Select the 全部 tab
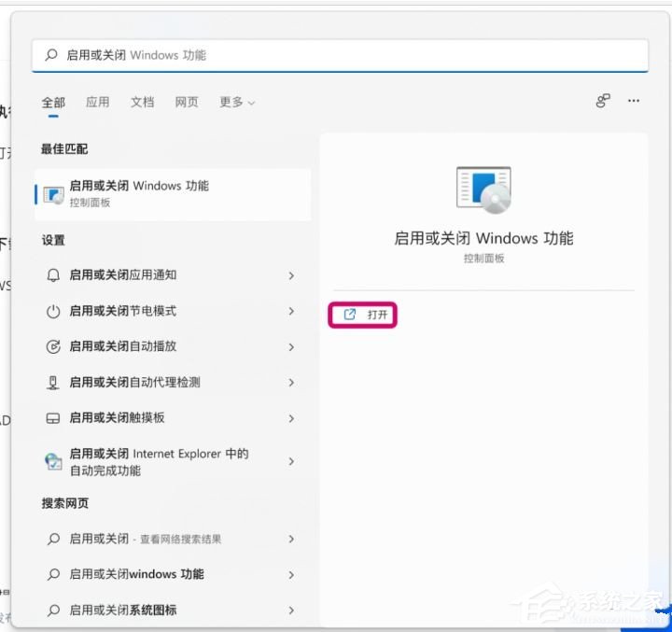Viewport: 672px width, 632px height. (x=53, y=103)
